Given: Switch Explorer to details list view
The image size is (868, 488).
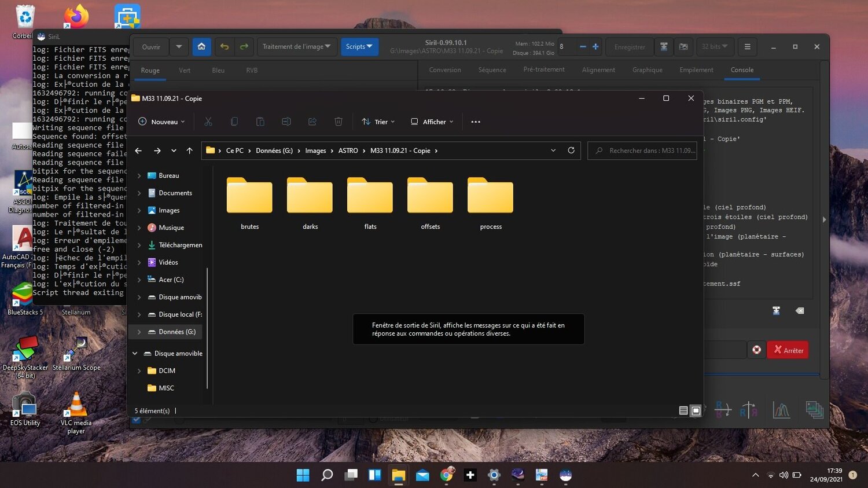Looking at the screenshot, I should point(683,410).
